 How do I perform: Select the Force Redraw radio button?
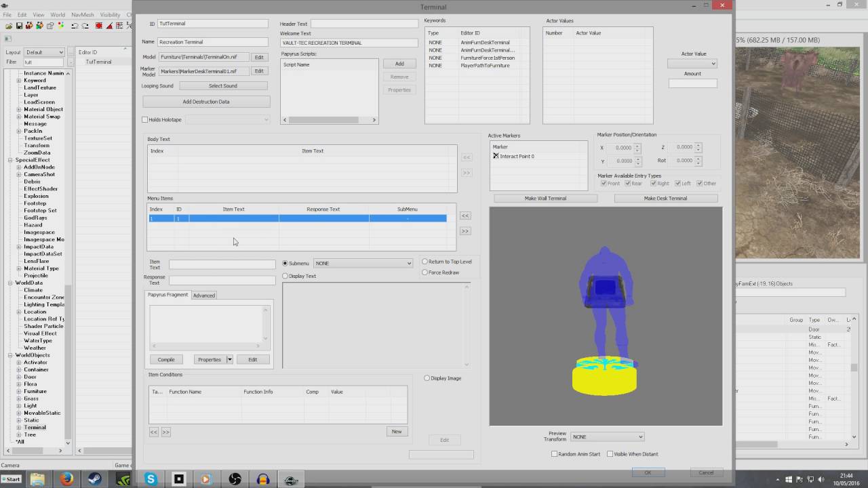click(425, 272)
